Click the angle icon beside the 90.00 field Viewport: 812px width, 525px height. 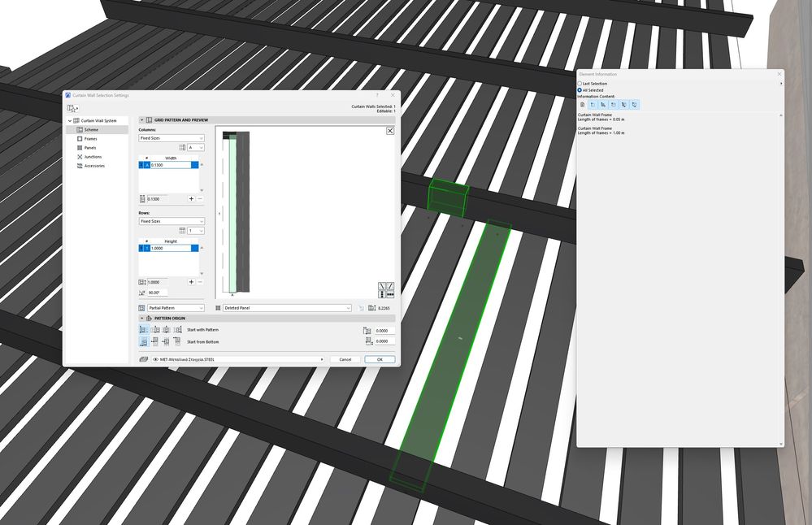pos(141,292)
